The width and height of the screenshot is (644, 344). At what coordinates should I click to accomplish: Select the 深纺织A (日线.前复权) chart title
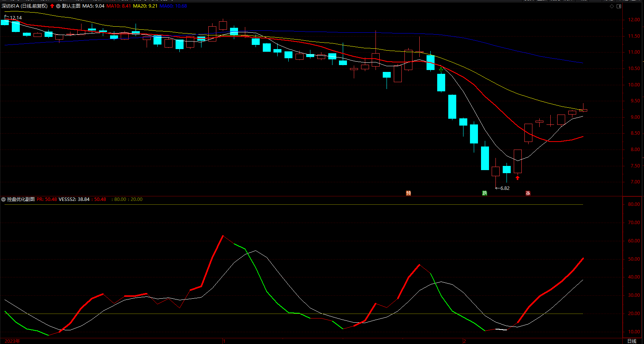coord(25,6)
